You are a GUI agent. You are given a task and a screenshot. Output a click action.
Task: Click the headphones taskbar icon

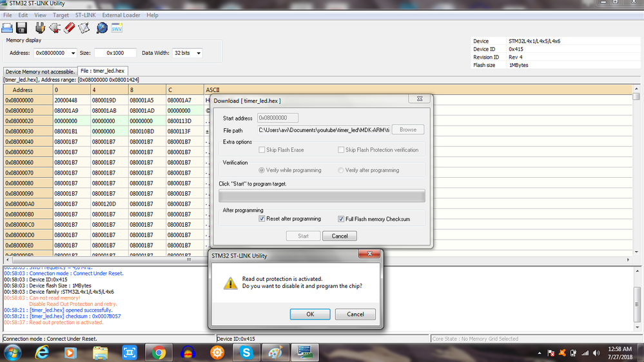pyautogui.click(x=188, y=352)
